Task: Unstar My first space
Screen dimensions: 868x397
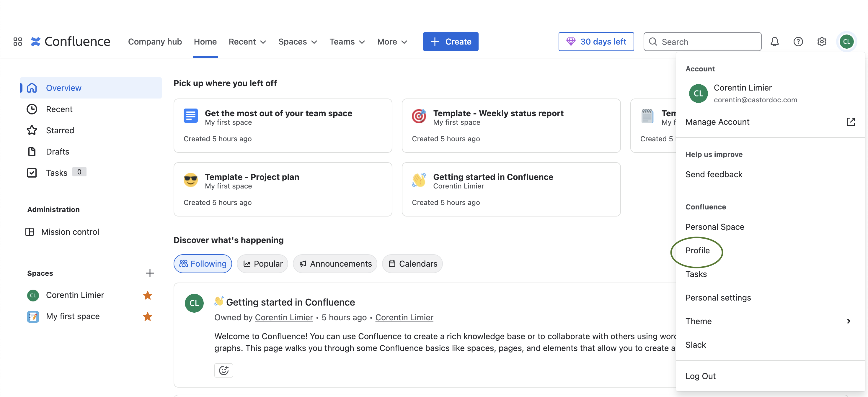Action: 147,316
